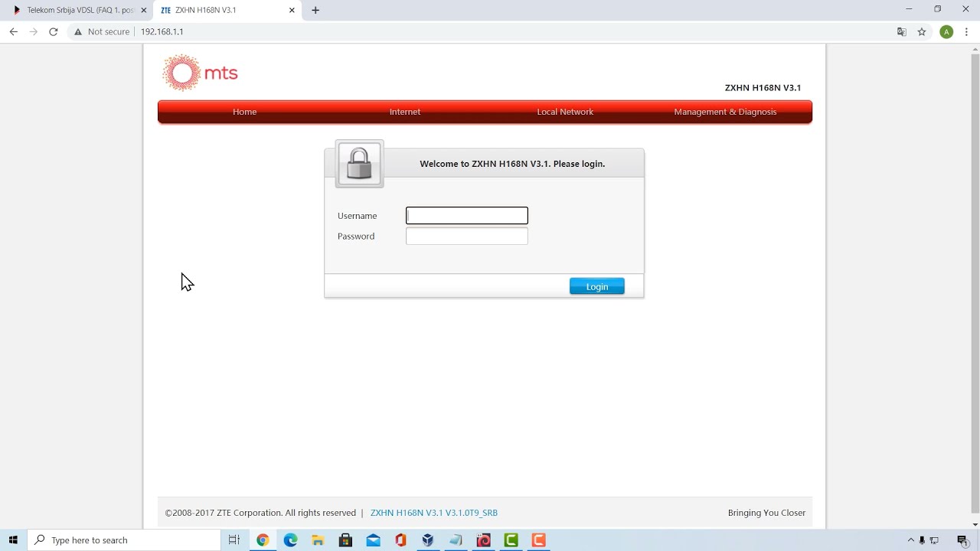
Task: Click the ZTE copyright footer text
Action: [260, 513]
